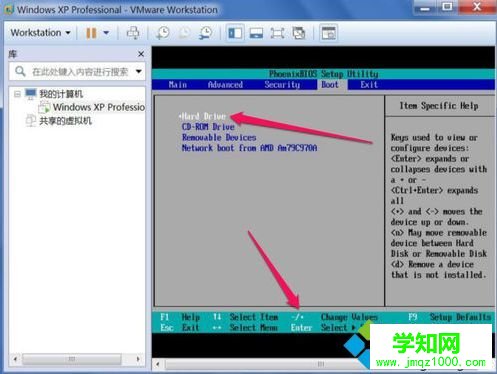Select 我的计算机 in the library tree
This screenshot has width=497, height=374.
[61, 94]
